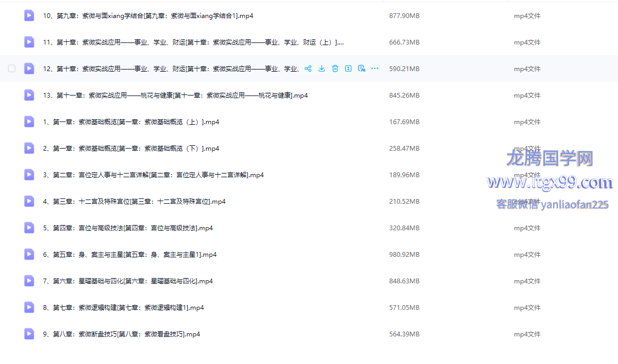Screen dimensions: 618x364
Task: Click the rename icon on file 12
Action: [x=348, y=68]
